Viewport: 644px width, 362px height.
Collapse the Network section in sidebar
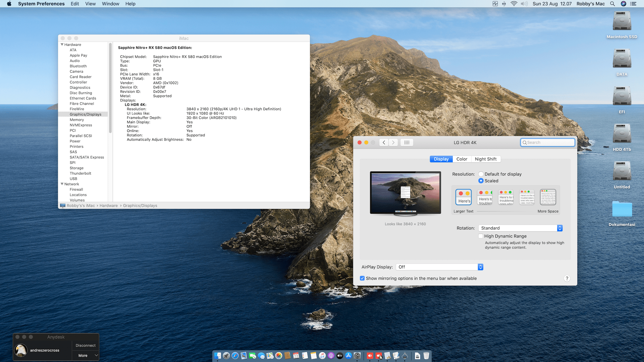62,184
